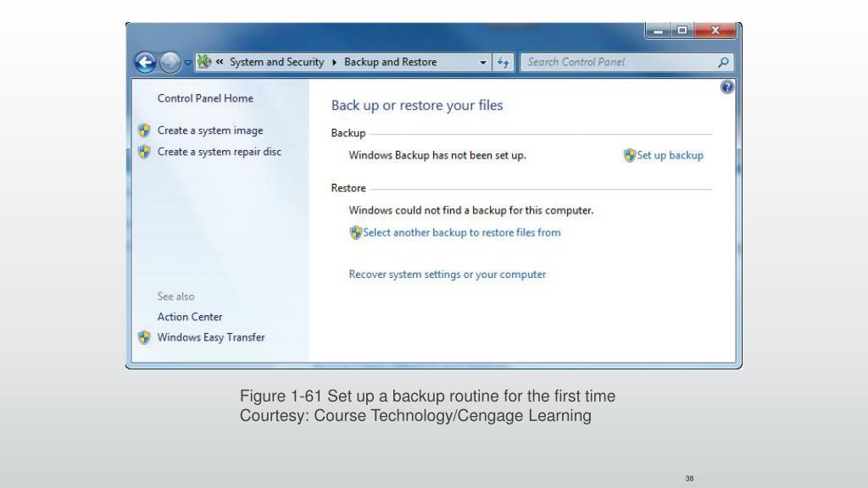
Task: Select System and Security breadcrumb
Action: pos(277,62)
